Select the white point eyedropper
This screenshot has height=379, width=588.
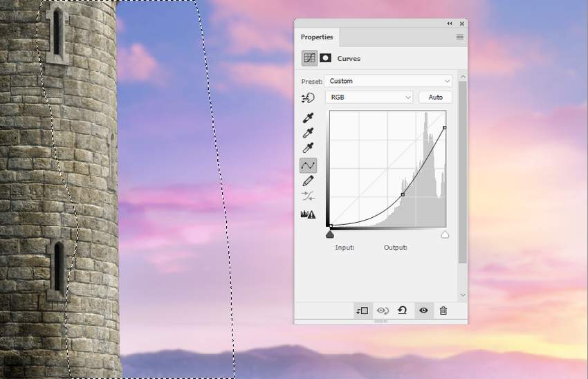tap(308, 148)
